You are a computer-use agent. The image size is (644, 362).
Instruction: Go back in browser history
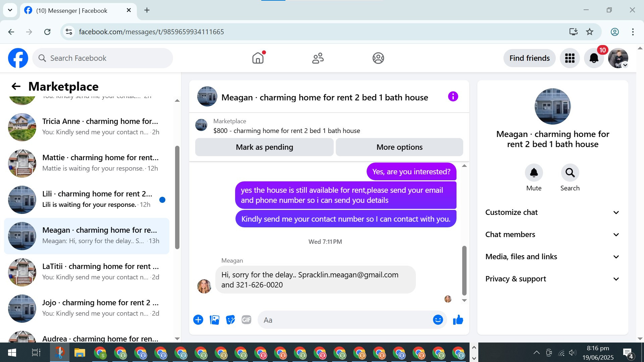(11, 32)
